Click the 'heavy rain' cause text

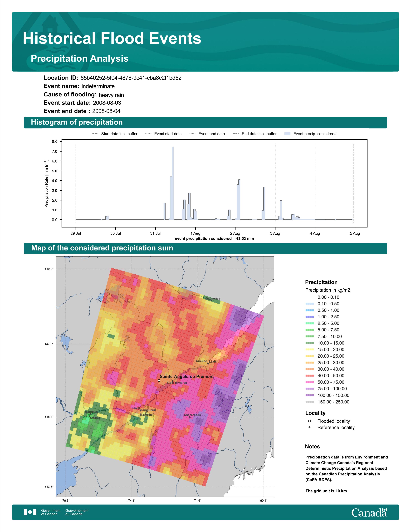coord(111,95)
